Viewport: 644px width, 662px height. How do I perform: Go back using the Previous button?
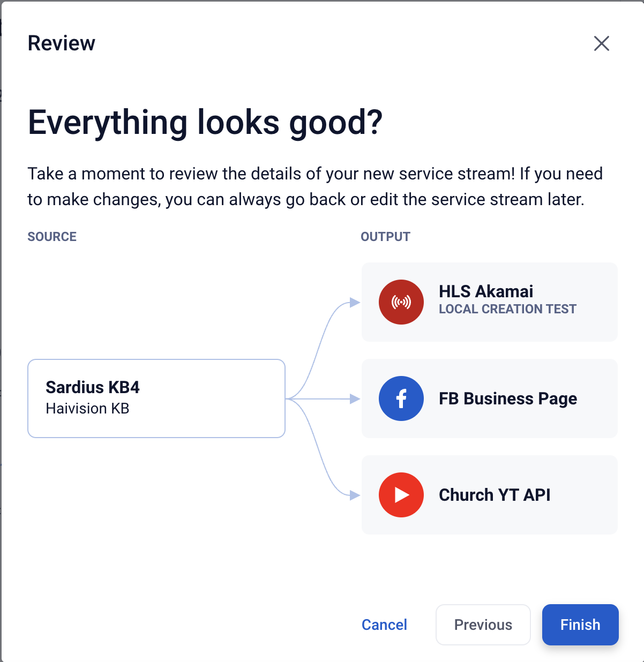pyautogui.click(x=483, y=625)
